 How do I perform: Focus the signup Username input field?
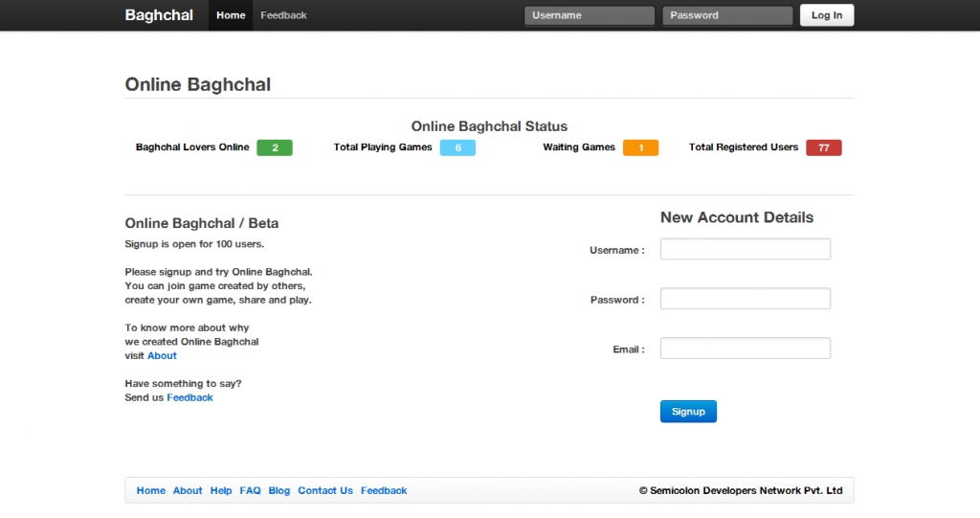[x=746, y=249]
